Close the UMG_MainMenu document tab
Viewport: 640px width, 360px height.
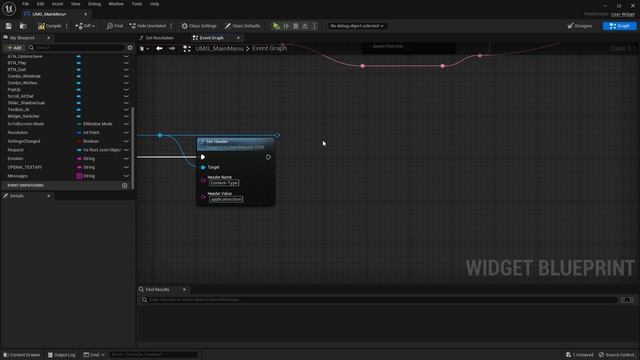coord(85,14)
